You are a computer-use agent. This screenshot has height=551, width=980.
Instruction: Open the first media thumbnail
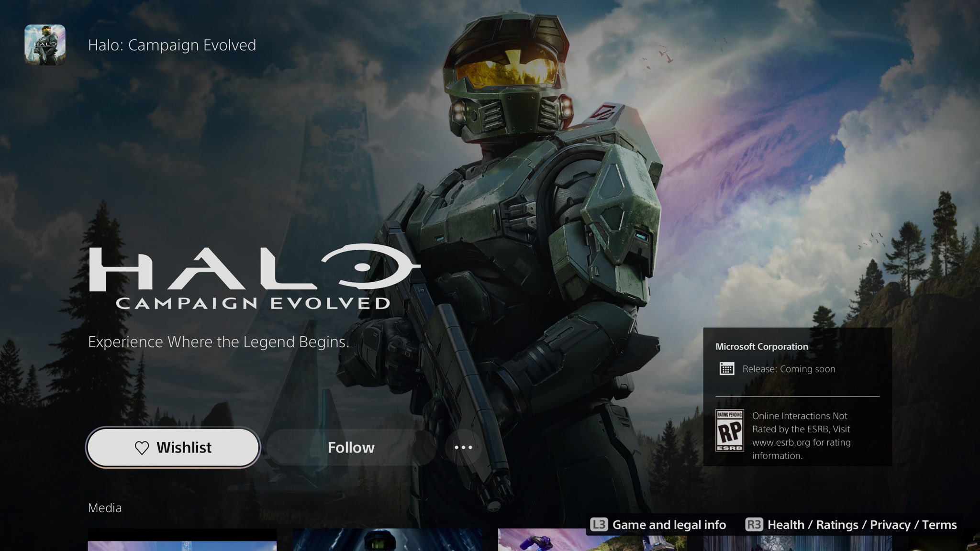coord(182,540)
